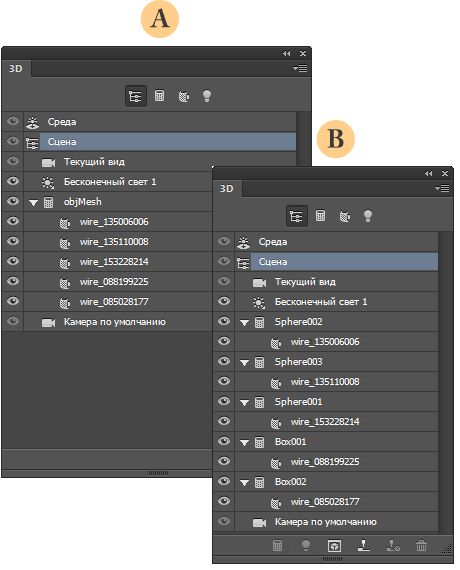Select the whole-scene filter in panel A
The height and width of the screenshot is (570, 460).
(136, 96)
